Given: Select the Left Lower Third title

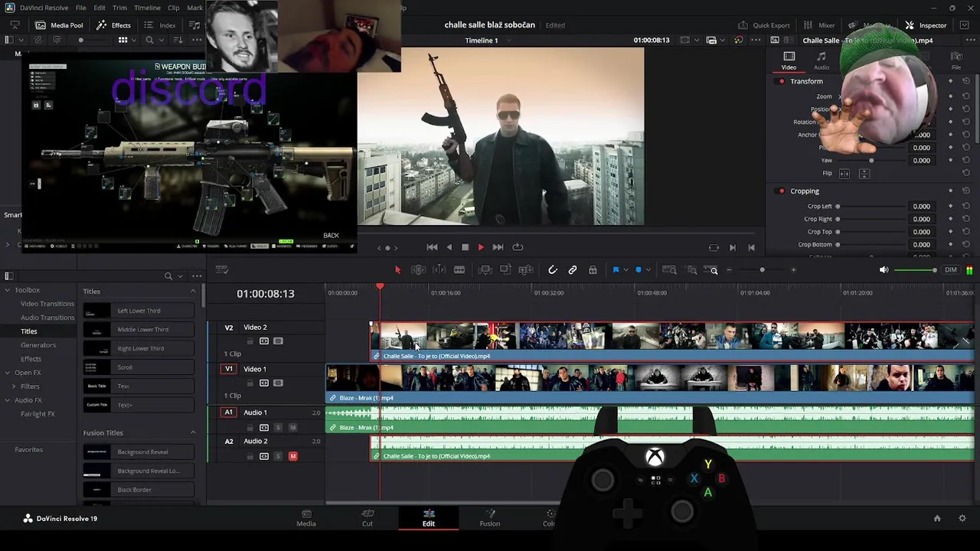Looking at the screenshot, I should pyautogui.click(x=139, y=311).
